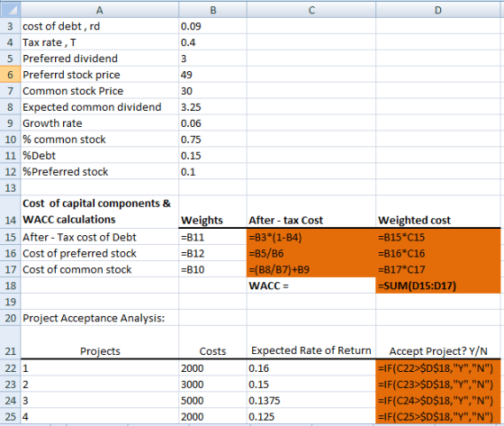Viewport: 504px width, 426px height.
Task: Select column A header
Action: point(100,10)
